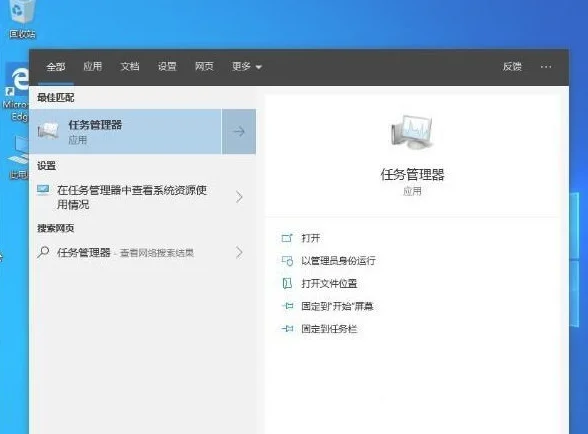Click the pin icon next to 固定到任务栏

coord(287,329)
